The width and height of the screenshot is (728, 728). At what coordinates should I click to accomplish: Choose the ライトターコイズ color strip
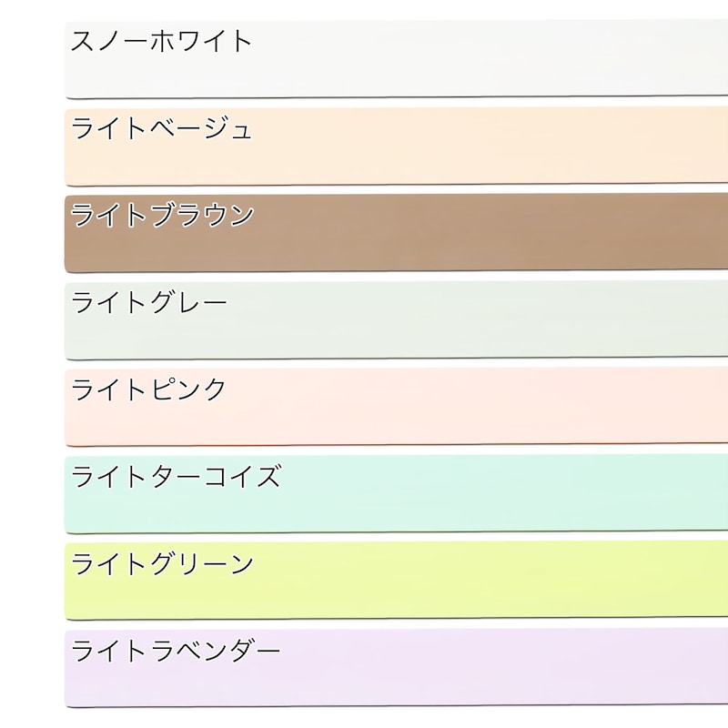pos(396,494)
